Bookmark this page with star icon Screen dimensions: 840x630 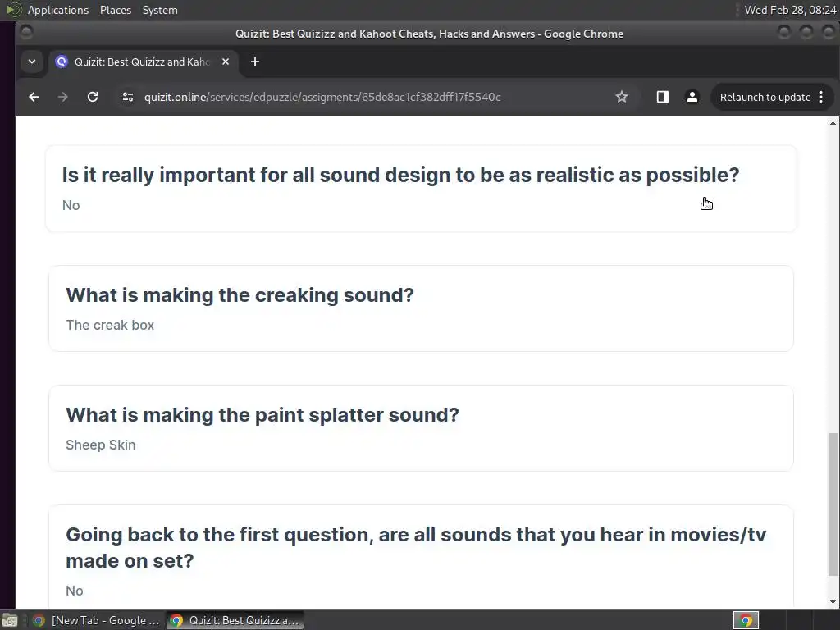click(x=622, y=97)
